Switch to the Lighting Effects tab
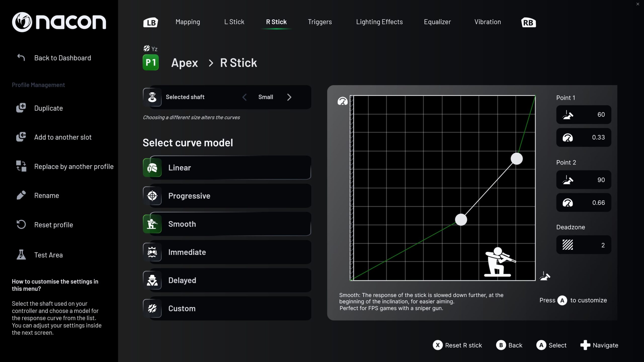Viewport: 644px width, 362px height. point(379,22)
